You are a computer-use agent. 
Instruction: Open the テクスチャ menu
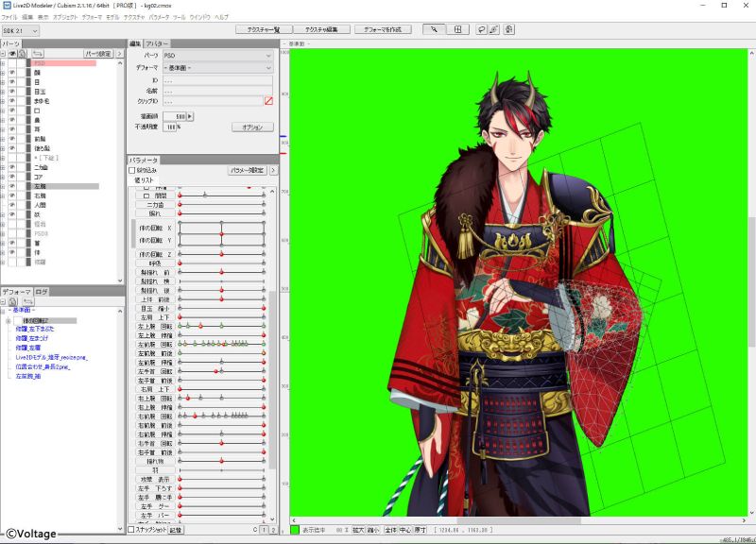tap(134, 17)
